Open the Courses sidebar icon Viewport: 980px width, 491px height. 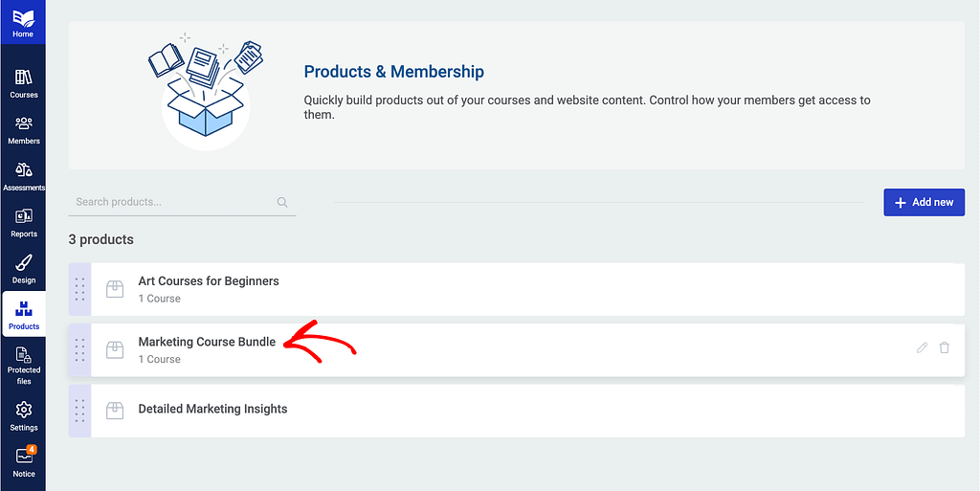23,83
